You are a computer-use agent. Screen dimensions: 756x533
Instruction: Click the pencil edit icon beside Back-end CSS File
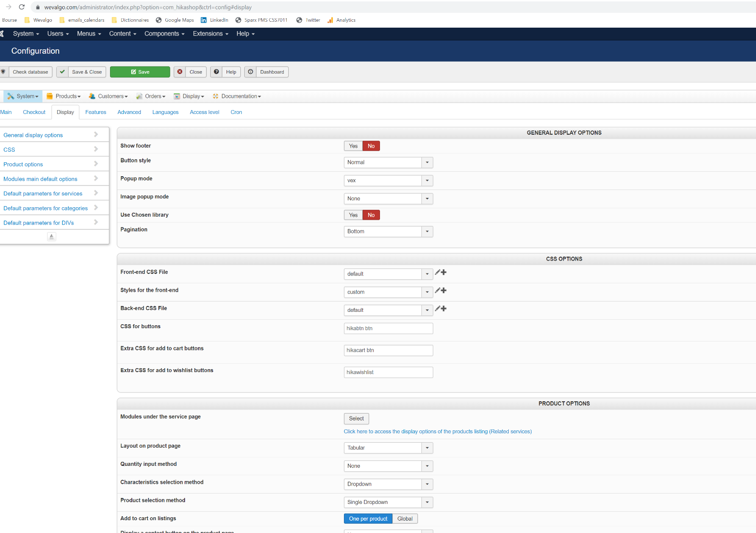tap(437, 308)
